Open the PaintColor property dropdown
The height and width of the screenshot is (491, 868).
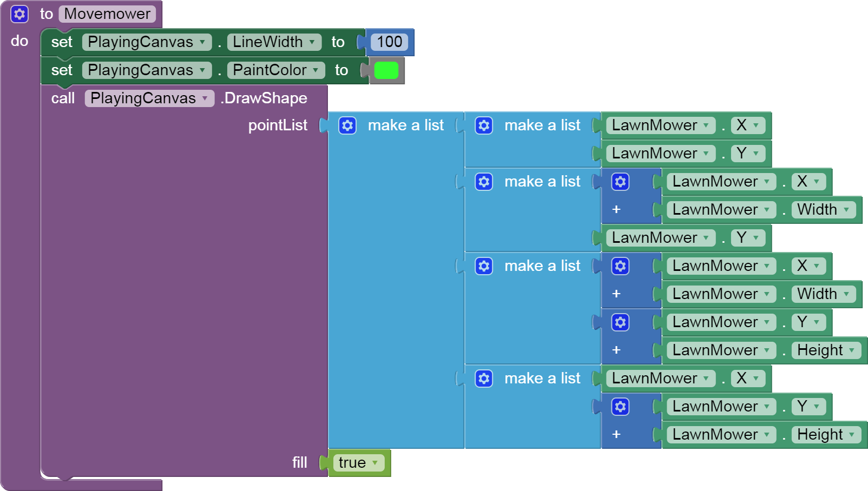[x=276, y=70]
